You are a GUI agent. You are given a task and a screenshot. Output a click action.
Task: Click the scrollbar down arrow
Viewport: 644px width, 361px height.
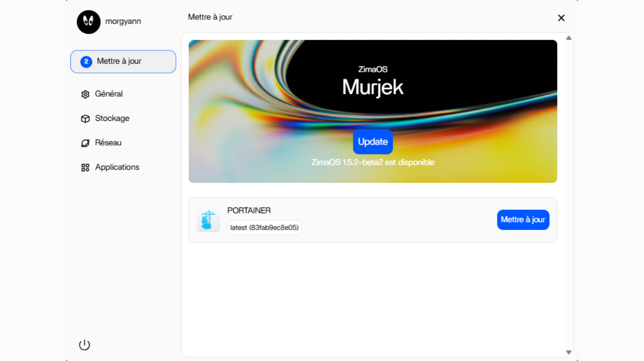point(569,352)
